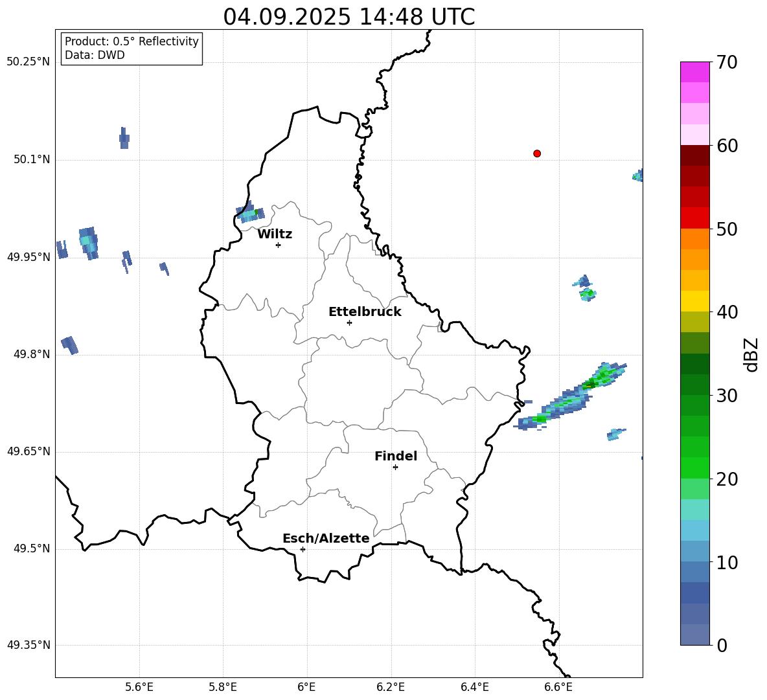Click the Data: DWD text
The width and height of the screenshot is (767, 700).
(95, 55)
